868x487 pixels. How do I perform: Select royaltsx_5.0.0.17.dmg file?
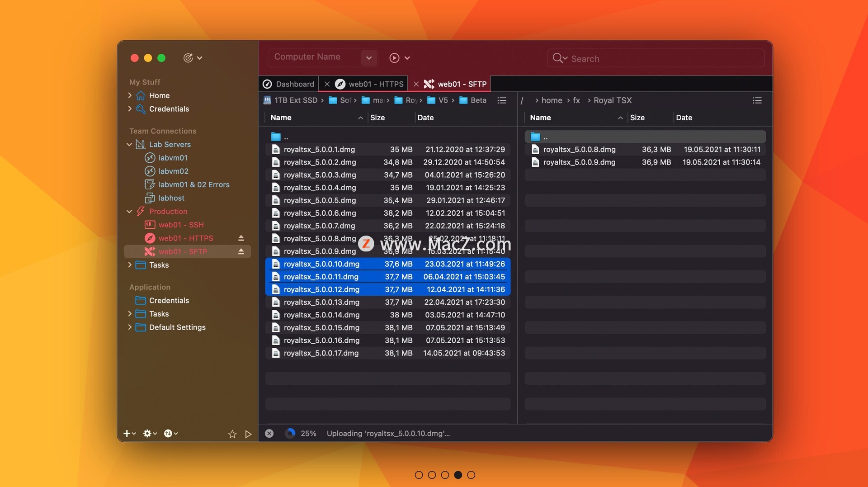(x=388, y=353)
